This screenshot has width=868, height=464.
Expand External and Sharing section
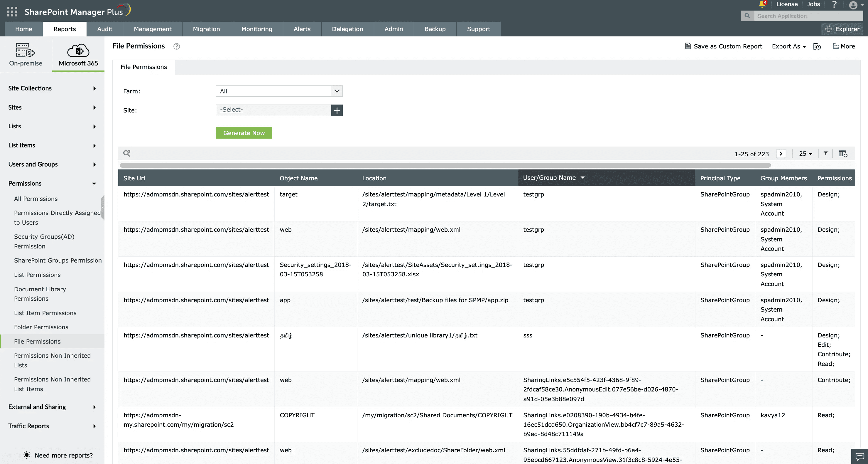52,407
